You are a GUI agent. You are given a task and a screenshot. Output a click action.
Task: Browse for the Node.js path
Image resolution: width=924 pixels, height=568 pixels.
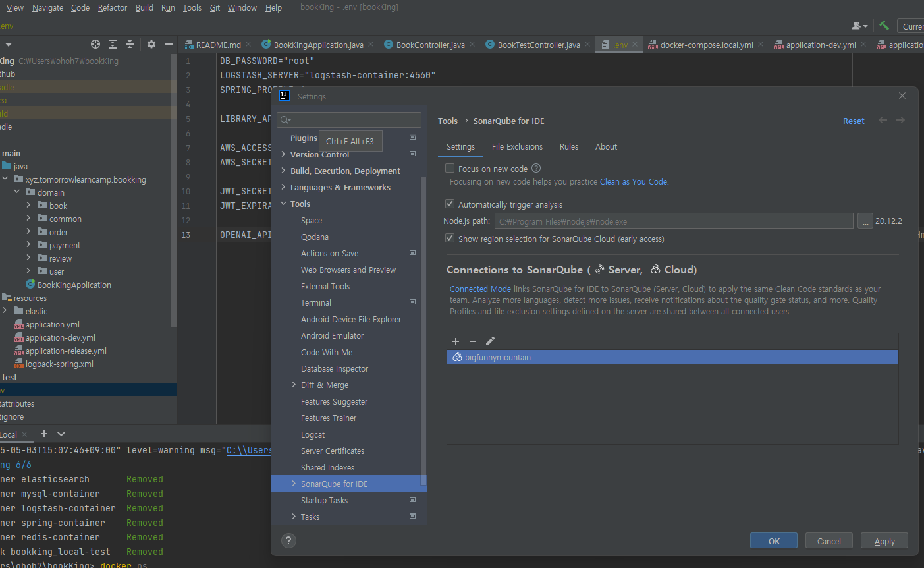pyautogui.click(x=865, y=221)
